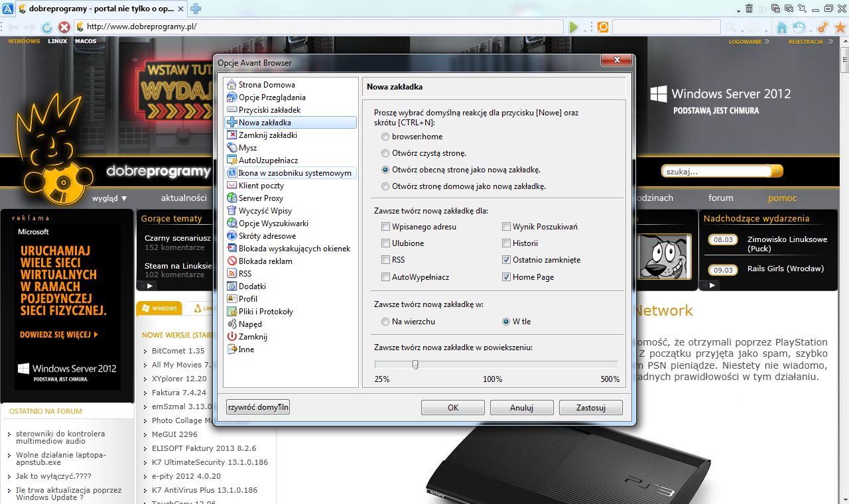Tick the Historii checkbox
Viewport: 849px width, 504px height.
click(507, 243)
